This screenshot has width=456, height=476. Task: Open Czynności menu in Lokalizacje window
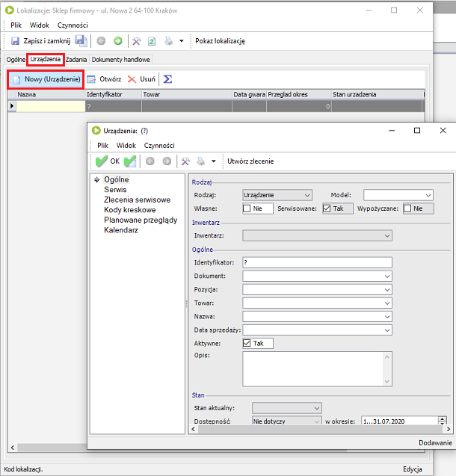[x=73, y=25]
